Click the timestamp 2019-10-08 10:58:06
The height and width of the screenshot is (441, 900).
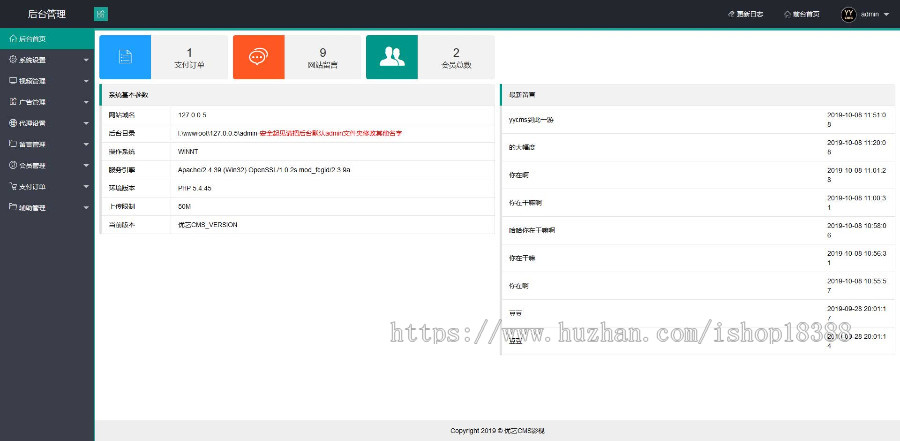coord(858,230)
